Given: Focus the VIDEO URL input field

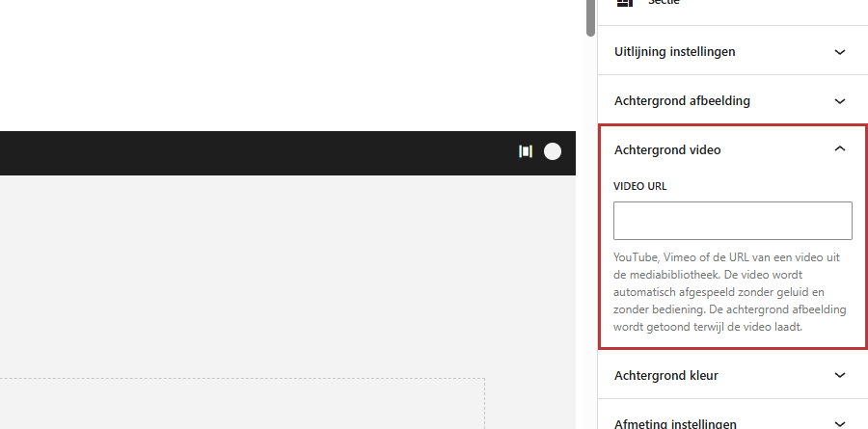Looking at the screenshot, I should point(732,221).
